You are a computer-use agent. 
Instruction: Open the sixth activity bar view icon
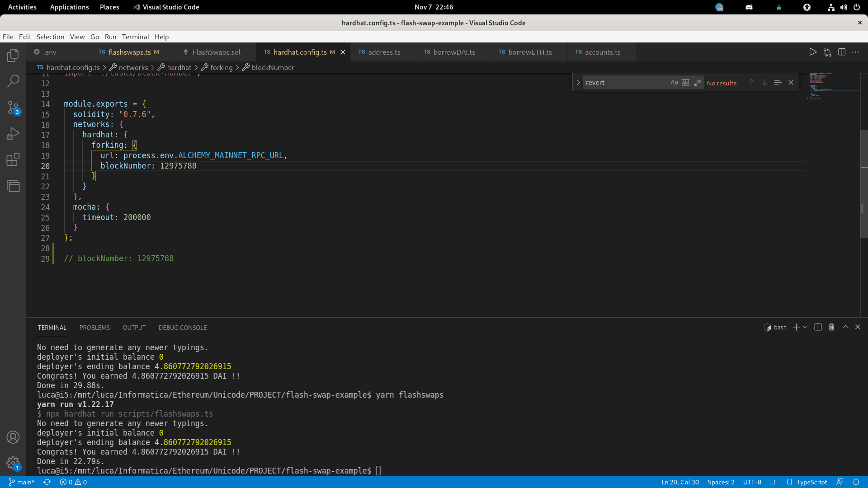point(13,186)
